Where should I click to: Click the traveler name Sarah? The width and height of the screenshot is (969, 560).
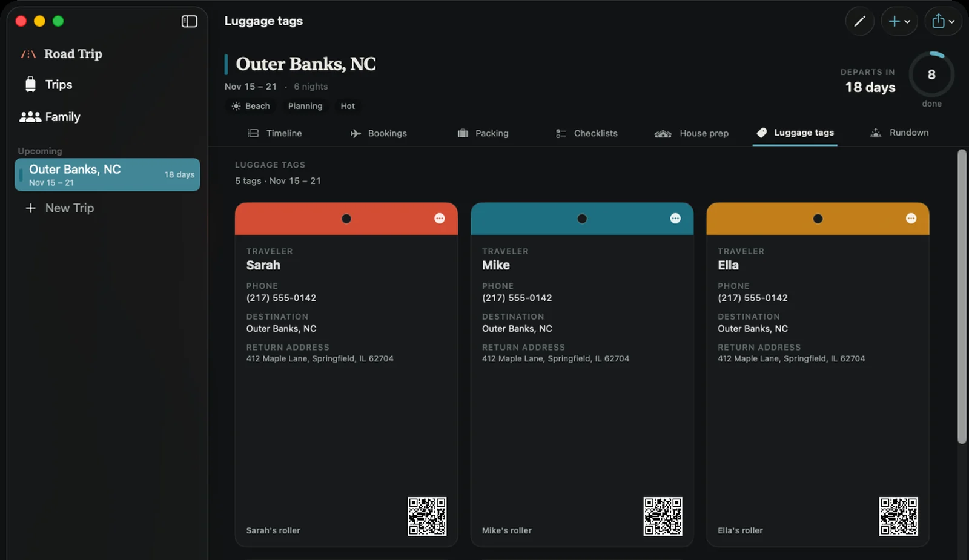click(263, 265)
